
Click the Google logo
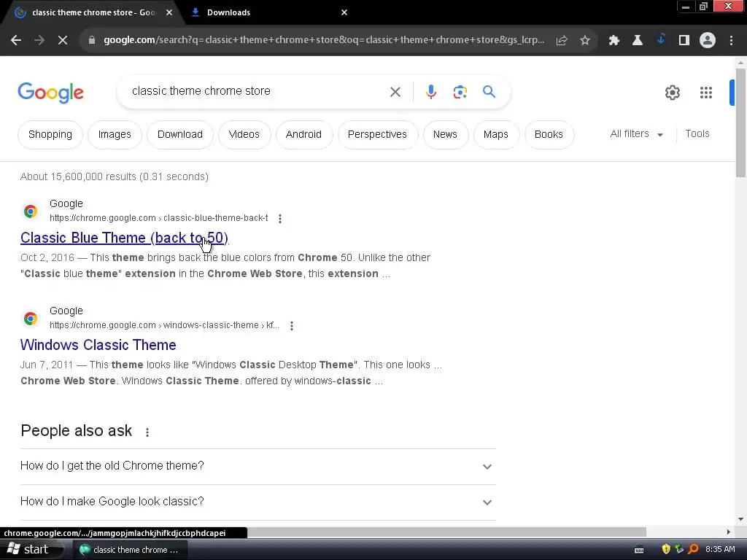click(x=50, y=93)
